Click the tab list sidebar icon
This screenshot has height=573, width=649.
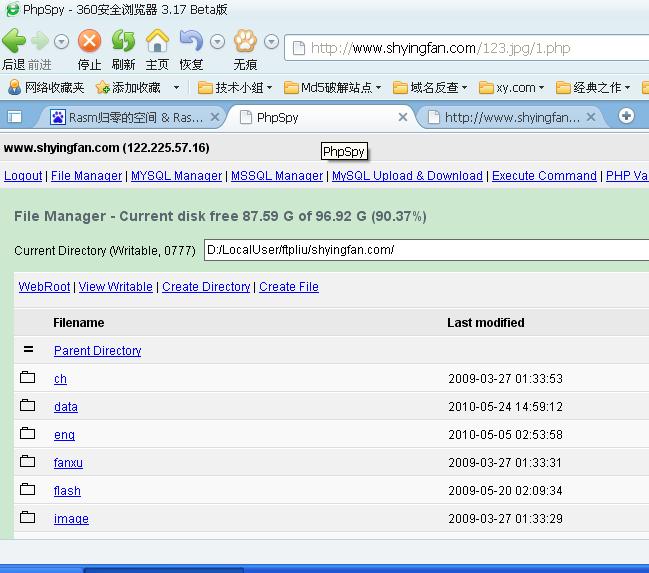(14, 117)
